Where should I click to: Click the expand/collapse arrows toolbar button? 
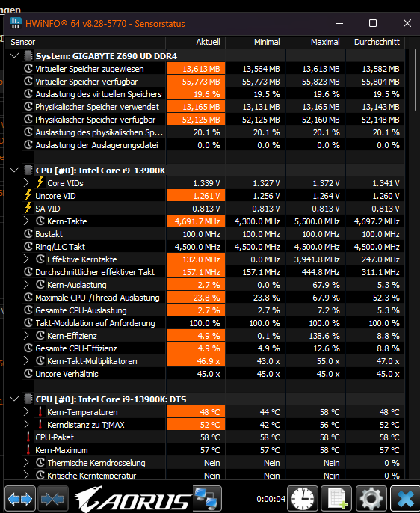(x=20, y=499)
